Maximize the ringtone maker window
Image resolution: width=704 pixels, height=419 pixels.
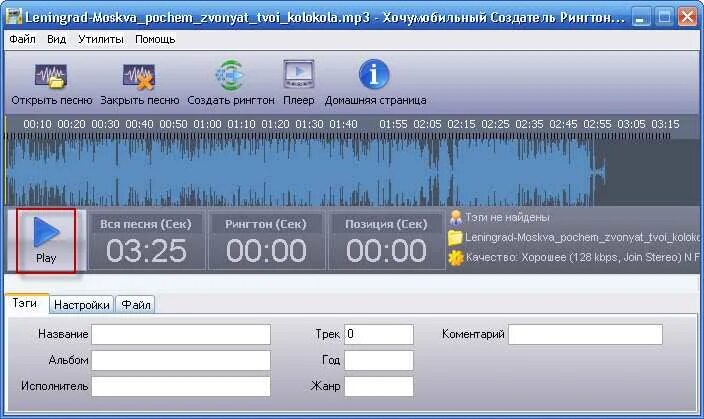664,18
